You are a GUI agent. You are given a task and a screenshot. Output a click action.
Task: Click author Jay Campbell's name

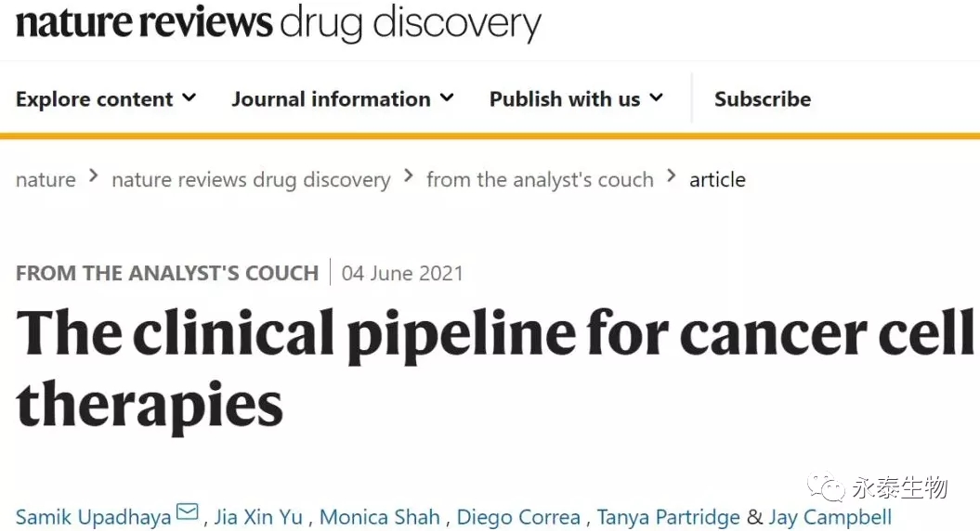(830, 516)
